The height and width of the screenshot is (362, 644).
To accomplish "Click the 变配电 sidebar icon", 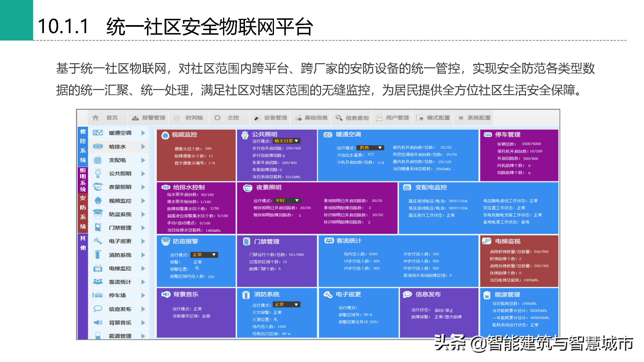I will point(98,160).
